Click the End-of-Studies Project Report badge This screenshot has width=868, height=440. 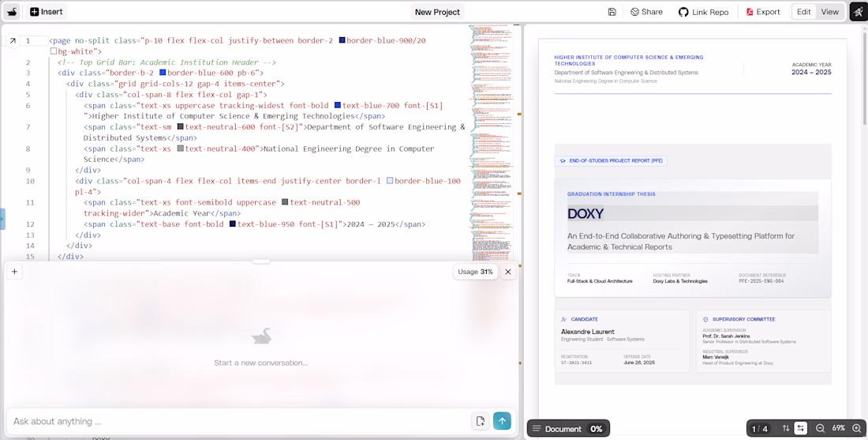coord(611,160)
